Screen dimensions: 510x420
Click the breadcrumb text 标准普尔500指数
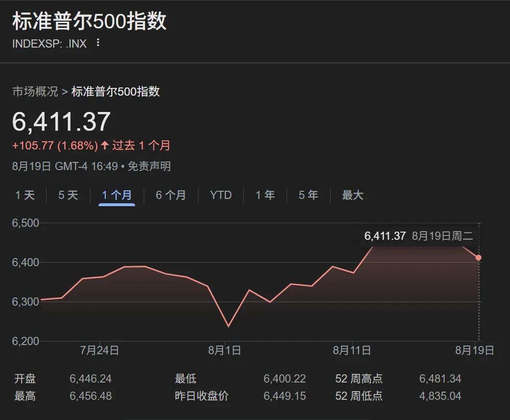(115, 91)
